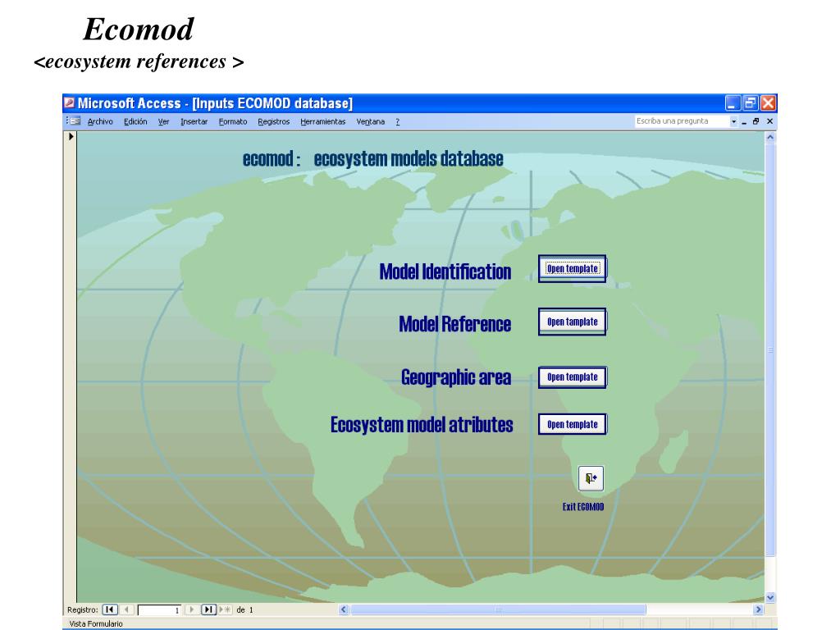Open the Formato menu
The width and height of the screenshot is (840, 630).
pyautogui.click(x=233, y=121)
